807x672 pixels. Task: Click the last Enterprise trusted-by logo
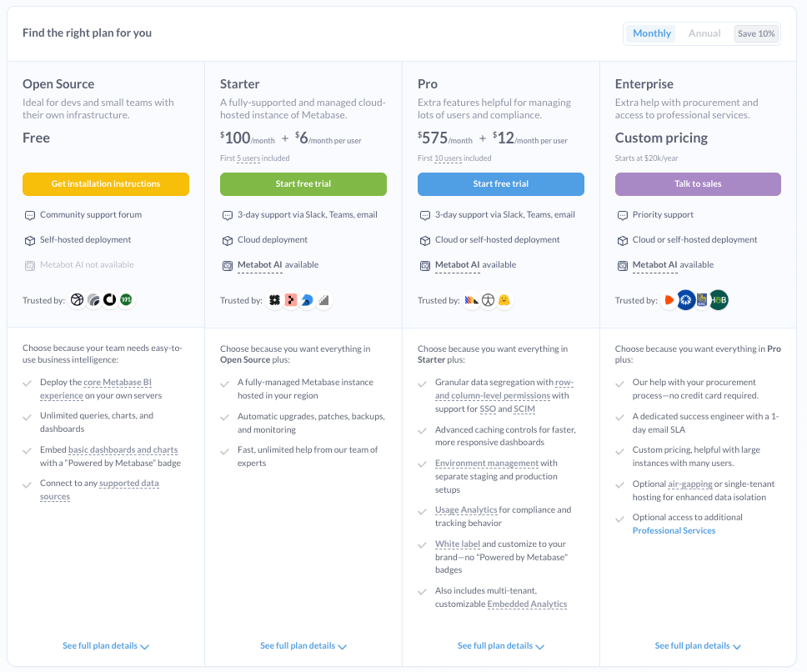pos(718,300)
